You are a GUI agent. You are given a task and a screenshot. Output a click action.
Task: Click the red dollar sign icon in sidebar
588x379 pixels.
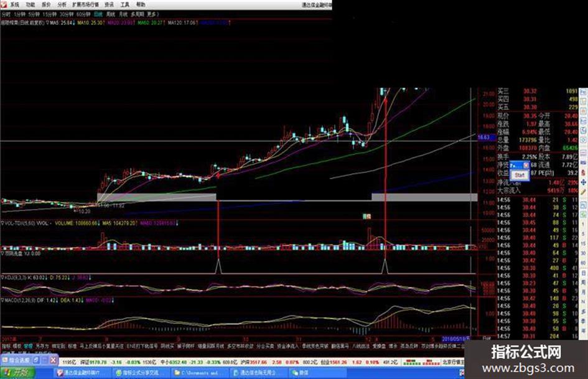[584, 172]
